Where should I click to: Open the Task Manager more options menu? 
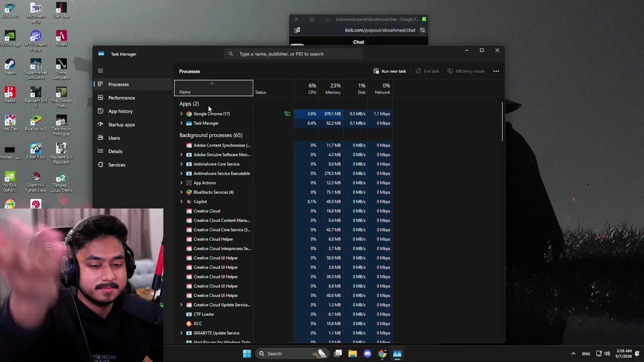tap(496, 71)
